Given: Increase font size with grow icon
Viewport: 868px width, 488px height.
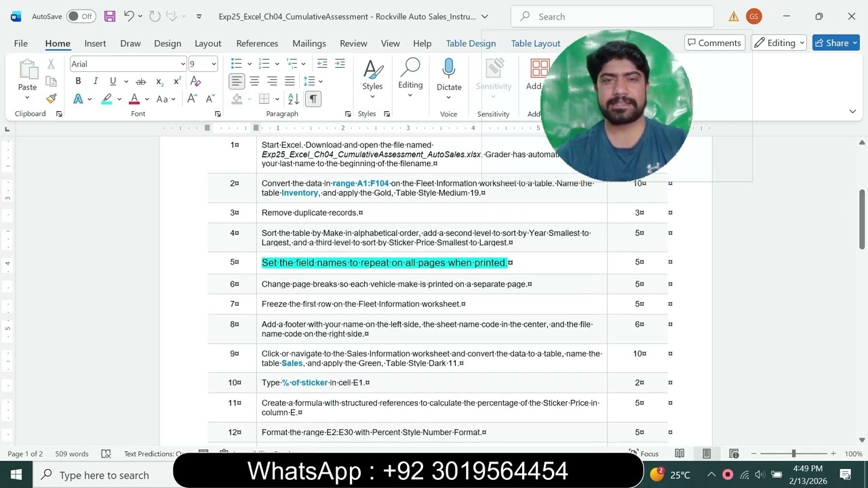Looking at the screenshot, I should pos(192,99).
